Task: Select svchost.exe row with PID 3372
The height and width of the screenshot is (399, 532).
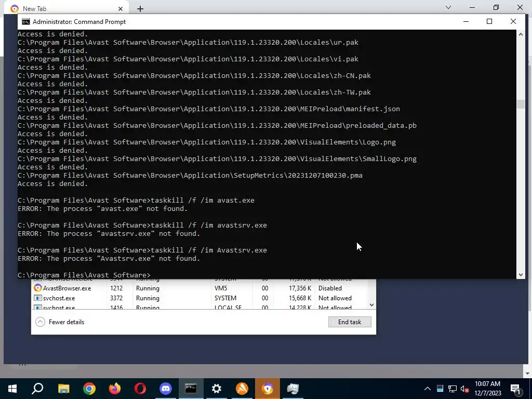Action: pyautogui.click(x=200, y=298)
